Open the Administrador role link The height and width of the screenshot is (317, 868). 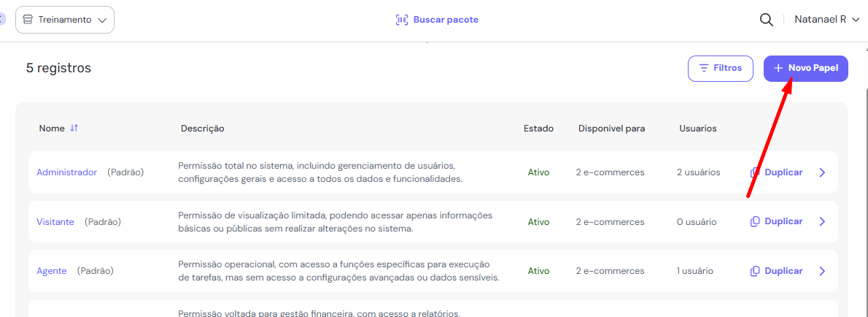pos(66,172)
